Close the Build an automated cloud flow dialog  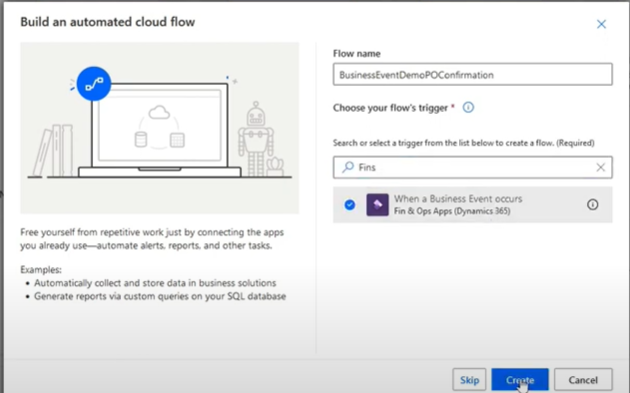point(601,24)
